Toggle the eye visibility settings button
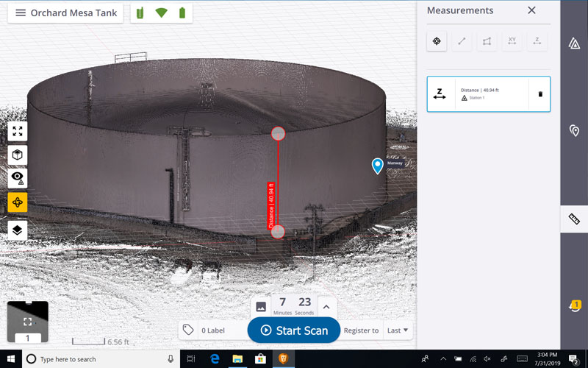 [x=18, y=178]
